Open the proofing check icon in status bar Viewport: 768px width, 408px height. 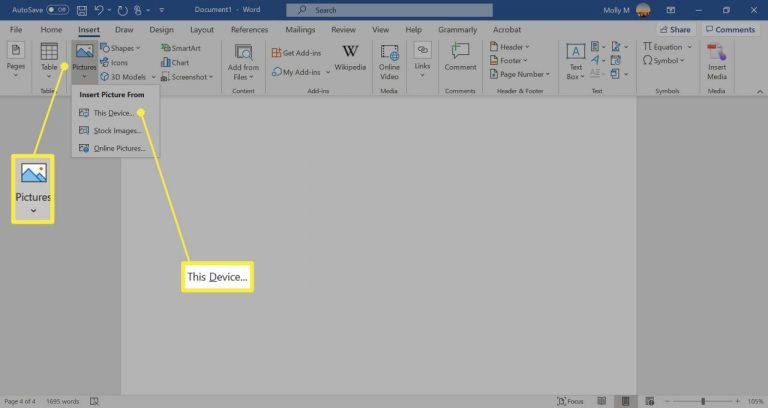pos(94,402)
